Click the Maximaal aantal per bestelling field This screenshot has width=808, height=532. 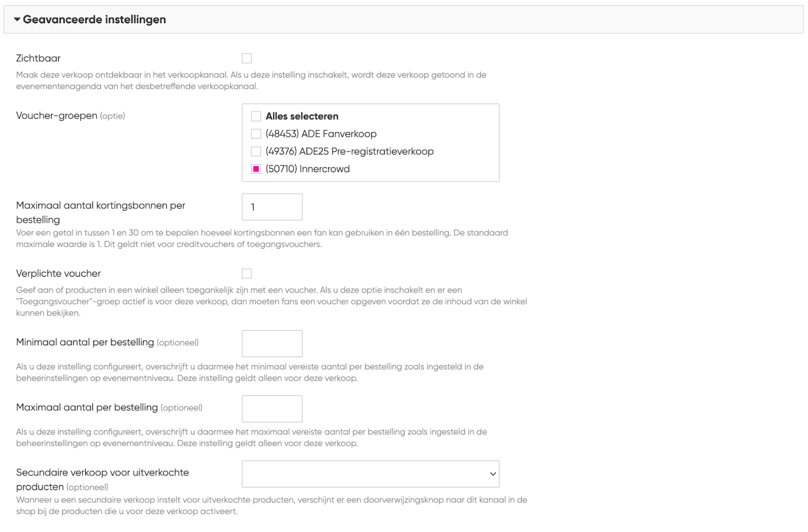pyautogui.click(x=272, y=409)
